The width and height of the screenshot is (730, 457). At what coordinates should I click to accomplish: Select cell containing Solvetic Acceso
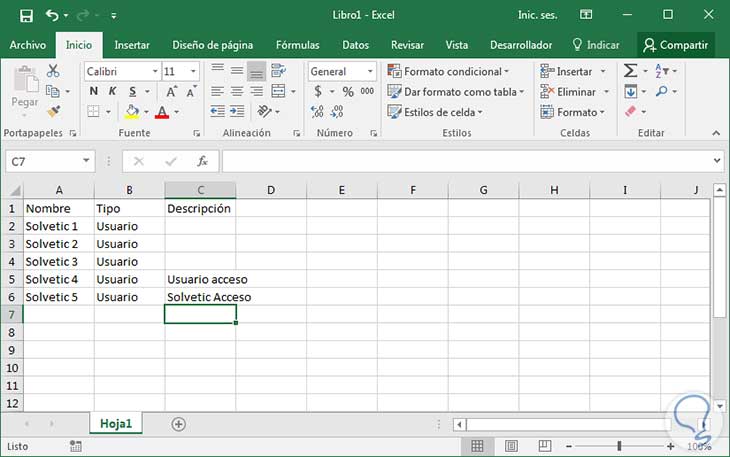click(200, 297)
